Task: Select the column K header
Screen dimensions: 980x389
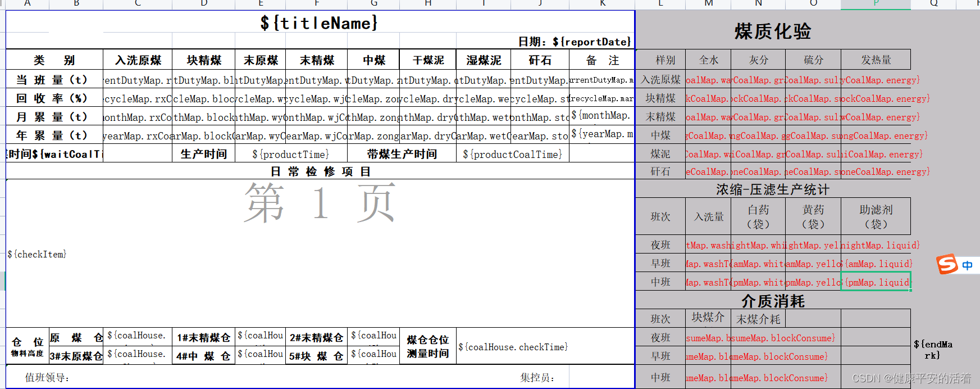Action: [x=602, y=3]
